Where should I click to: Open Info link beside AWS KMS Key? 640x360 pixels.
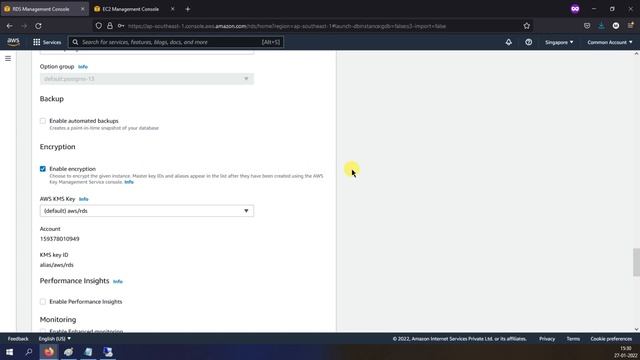[x=84, y=199]
